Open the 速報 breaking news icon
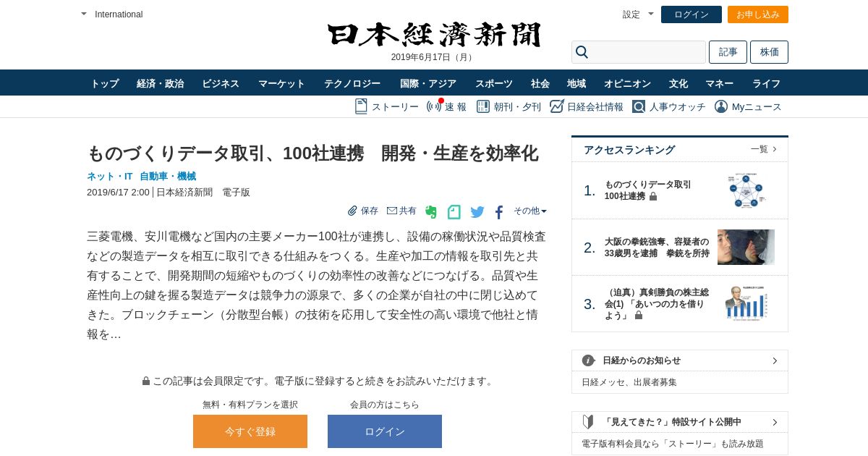The width and height of the screenshot is (868, 456). tap(434, 106)
